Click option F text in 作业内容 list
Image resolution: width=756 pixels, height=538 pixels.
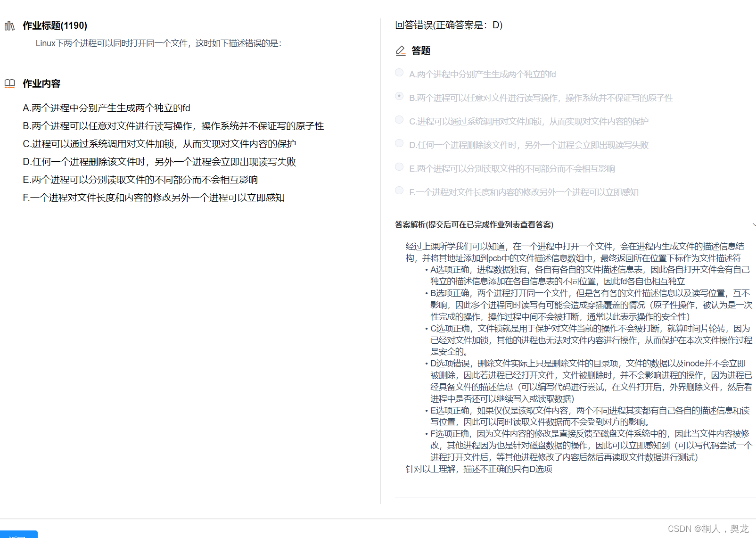click(x=154, y=198)
